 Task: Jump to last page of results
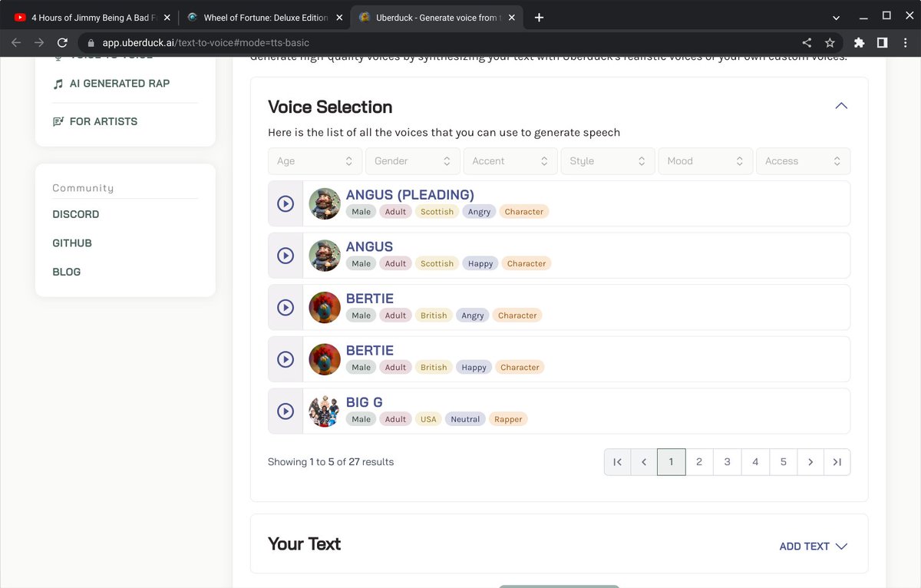click(x=837, y=462)
